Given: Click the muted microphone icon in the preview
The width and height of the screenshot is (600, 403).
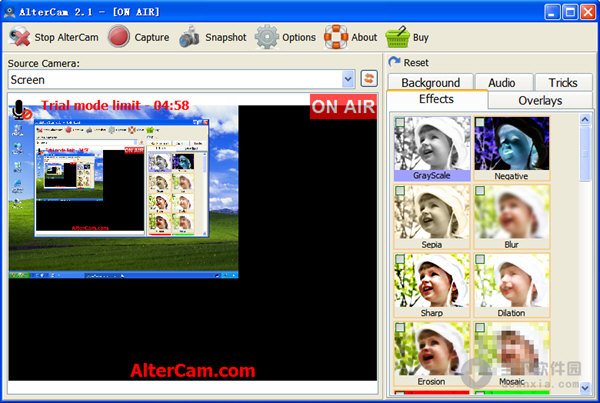Looking at the screenshot, I should coord(21,110).
